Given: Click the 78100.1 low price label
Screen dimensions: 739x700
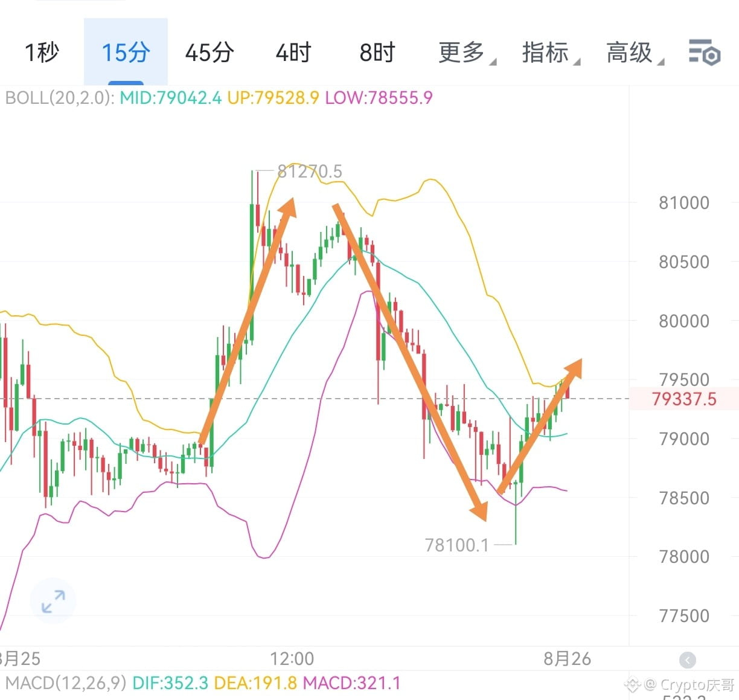Looking at the screenshot, I should click(x=457, y=545).
